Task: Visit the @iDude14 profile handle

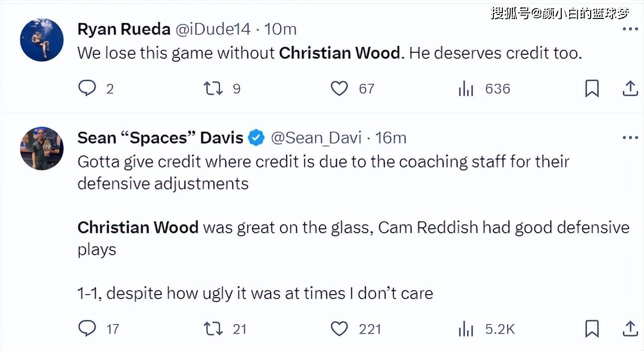Action: [213, 29]
